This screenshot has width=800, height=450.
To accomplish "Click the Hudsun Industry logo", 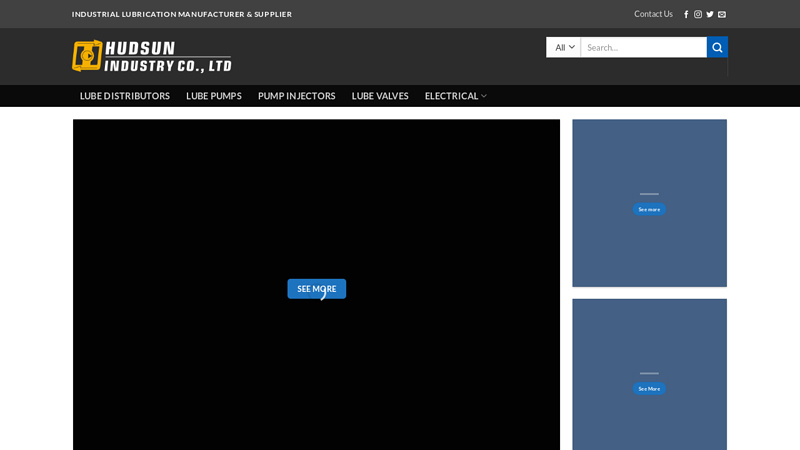I will pos(152,56).
